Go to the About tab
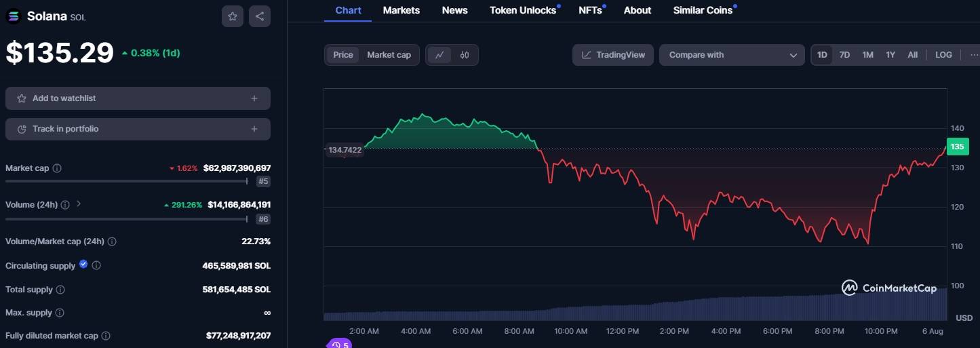The image size is (980, 348). point(638,10)
